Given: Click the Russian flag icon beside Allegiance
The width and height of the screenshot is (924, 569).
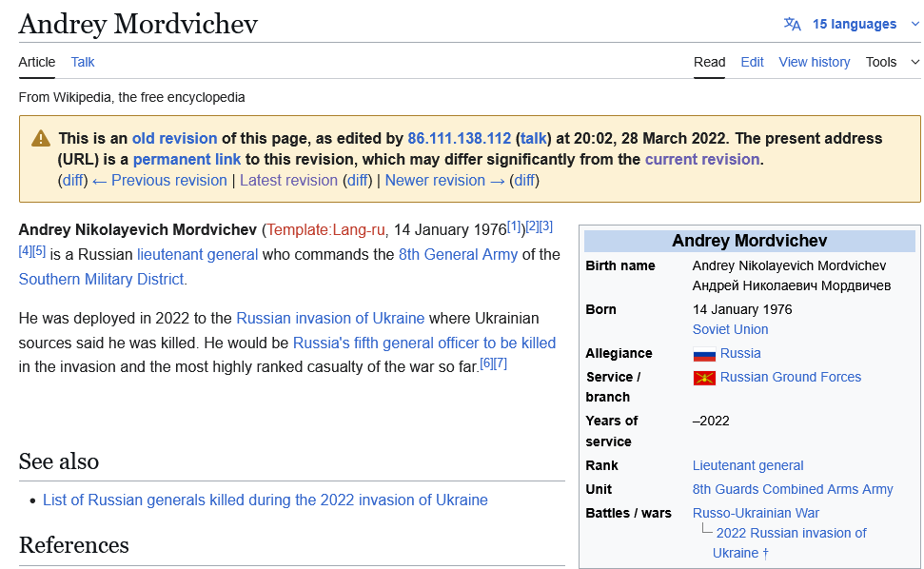Looking at the screenshot, I should click(704, 354).
